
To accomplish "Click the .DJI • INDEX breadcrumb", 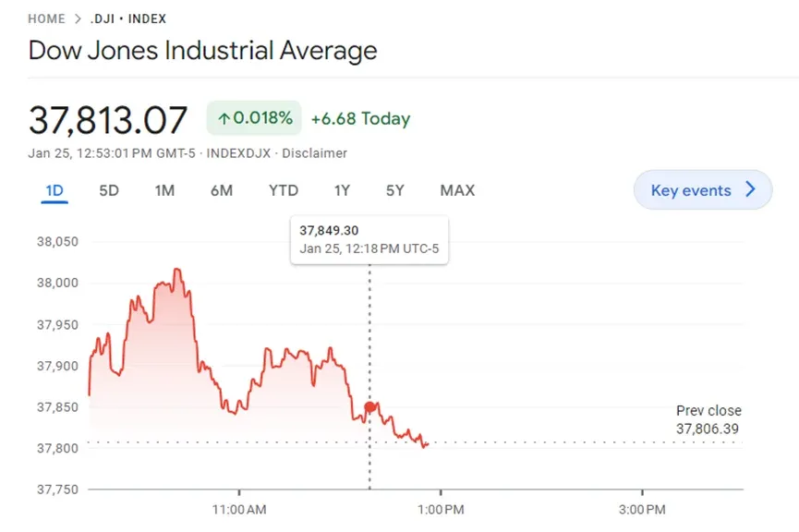I will pyautogui.click(x=127, y=18).
